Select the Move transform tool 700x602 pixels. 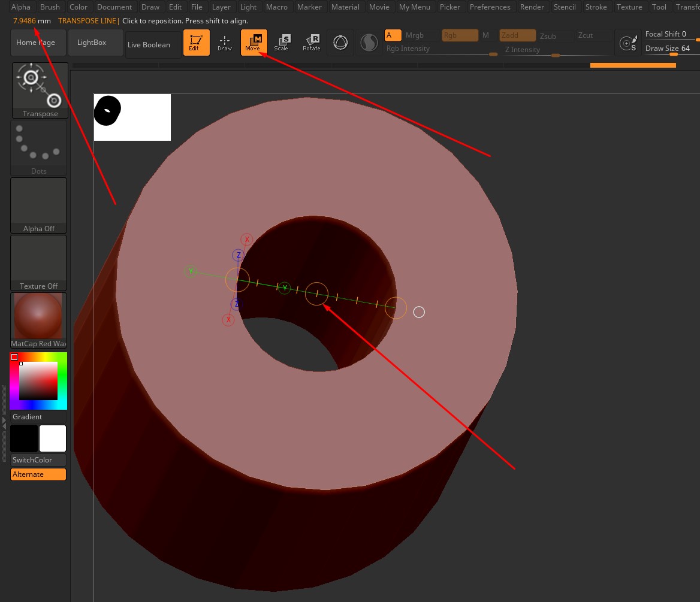(254, 43)
